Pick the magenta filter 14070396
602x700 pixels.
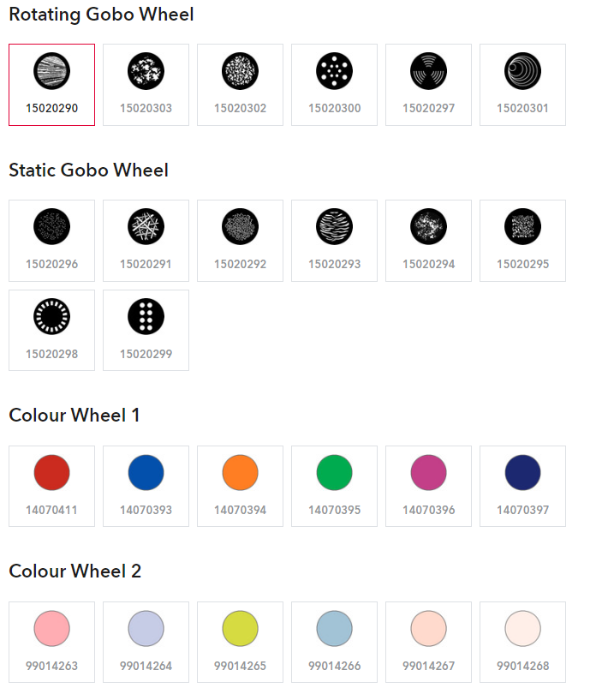point(428,486)
